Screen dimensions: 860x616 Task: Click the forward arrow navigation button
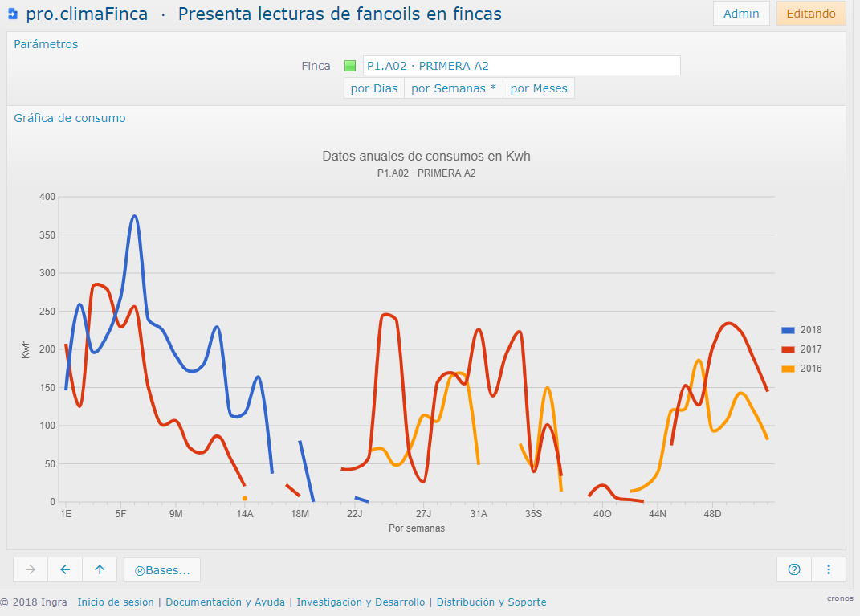point(31,569)
